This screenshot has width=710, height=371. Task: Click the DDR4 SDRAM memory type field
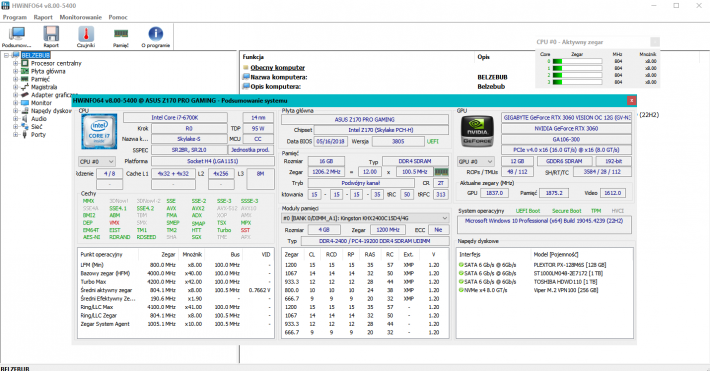coord(415,161)
